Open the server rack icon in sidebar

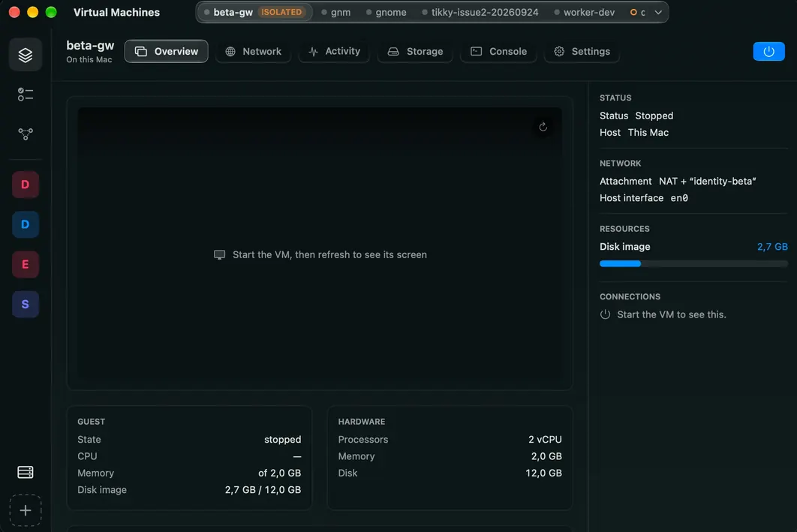(x=26, y=472)
